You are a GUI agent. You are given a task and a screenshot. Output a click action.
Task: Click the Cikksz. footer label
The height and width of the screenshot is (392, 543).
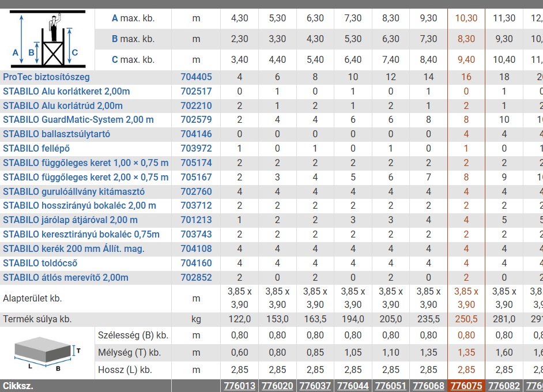(x=18, y=386)
